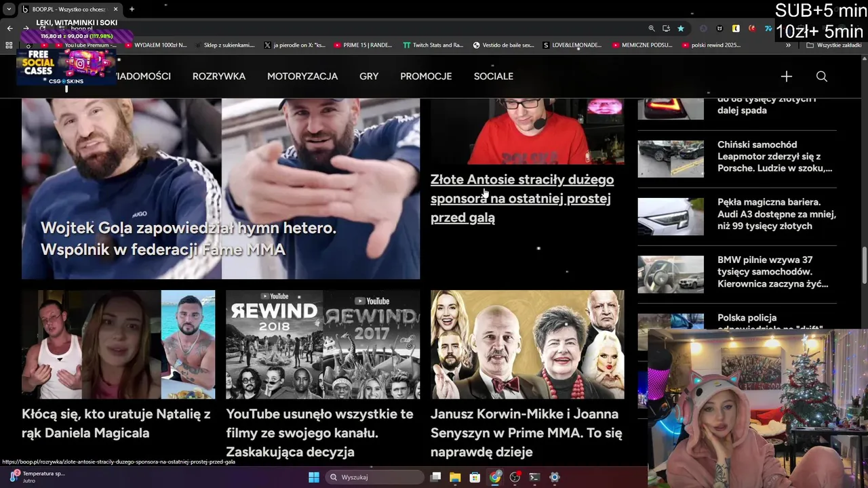Click the Audi A3 sidebar thumbnail
Screen dimensions: 868x488
(x=671, y=216)
